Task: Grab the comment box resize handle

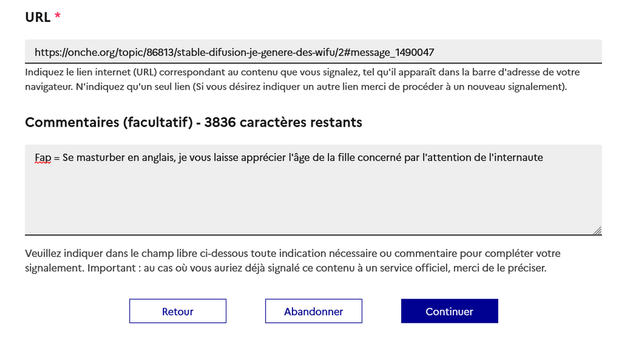Action: (597, 230)
